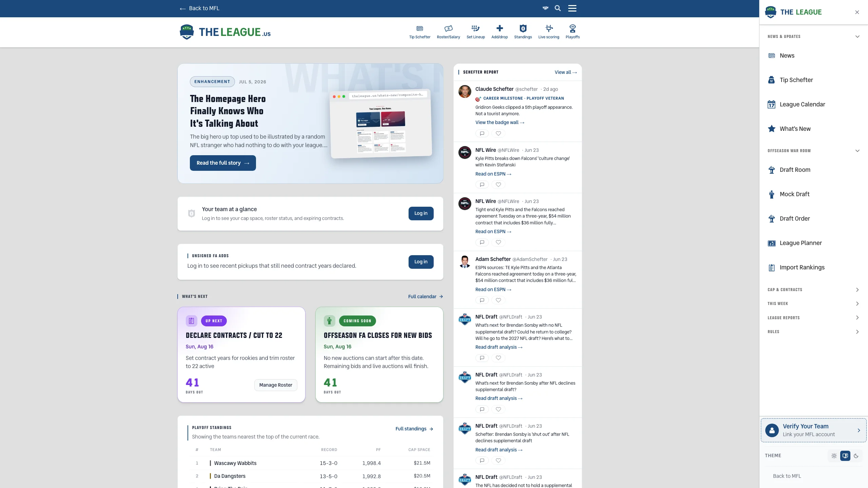Switch to the light theme sun option
This screenshot has width=868, height=488.
[x=834, y=456]
